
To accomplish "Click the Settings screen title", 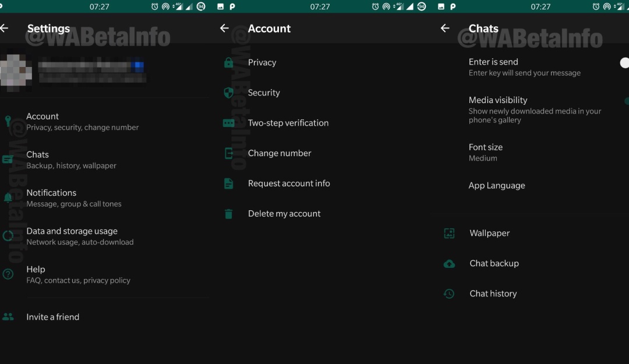I will click(x=48, y=29).
